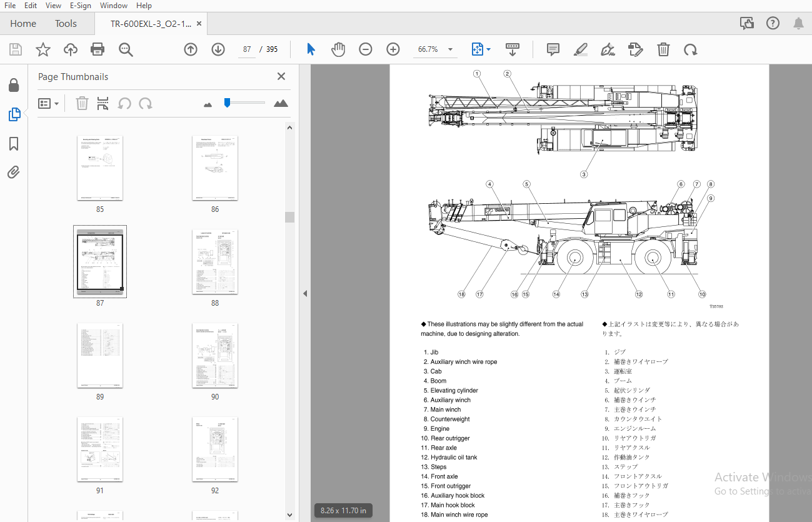Image resolution: width=812 pixels, height=522 pixels.
Task: Select the highlight text tool
Action: 581,49
